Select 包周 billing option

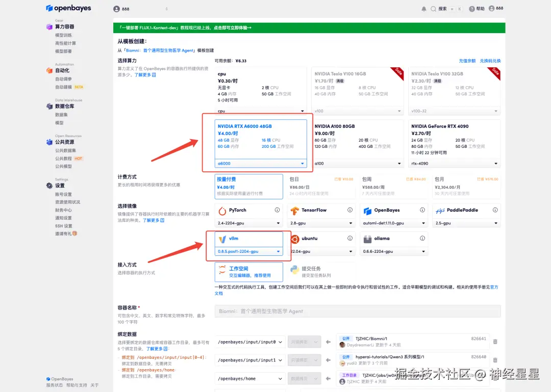pyautogui.click(x=394, y=186)
